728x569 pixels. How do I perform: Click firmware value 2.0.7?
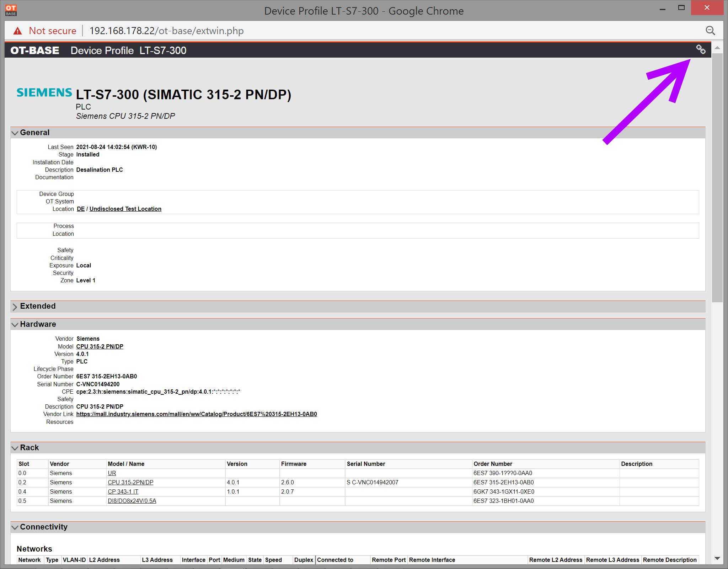coord(288,491)
